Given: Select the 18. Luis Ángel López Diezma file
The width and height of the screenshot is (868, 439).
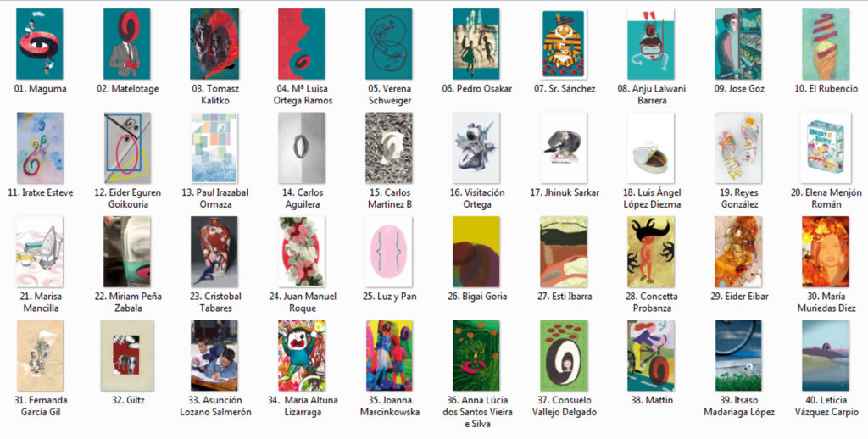Looking at the screenshot, I should (651, 147).
